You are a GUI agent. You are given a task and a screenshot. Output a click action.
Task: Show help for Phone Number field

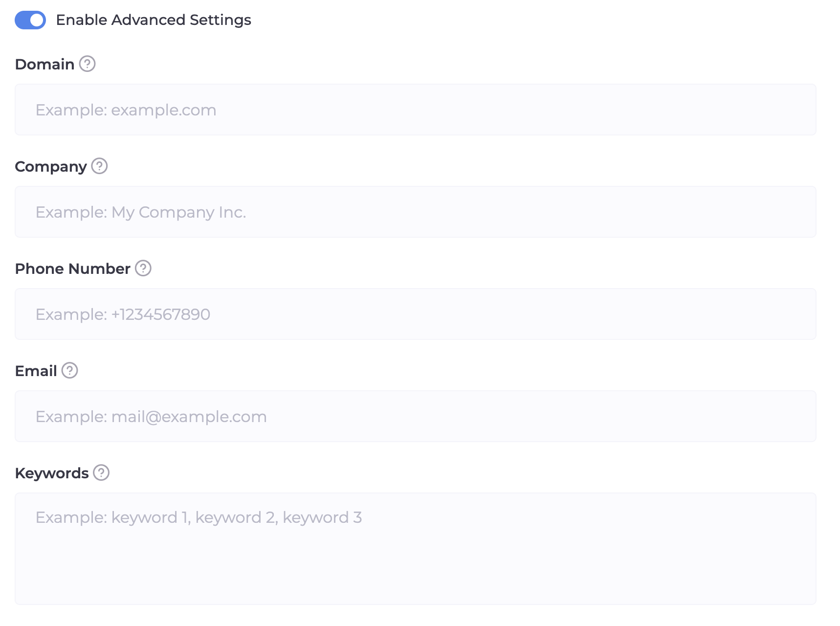[x=143, y=268]
